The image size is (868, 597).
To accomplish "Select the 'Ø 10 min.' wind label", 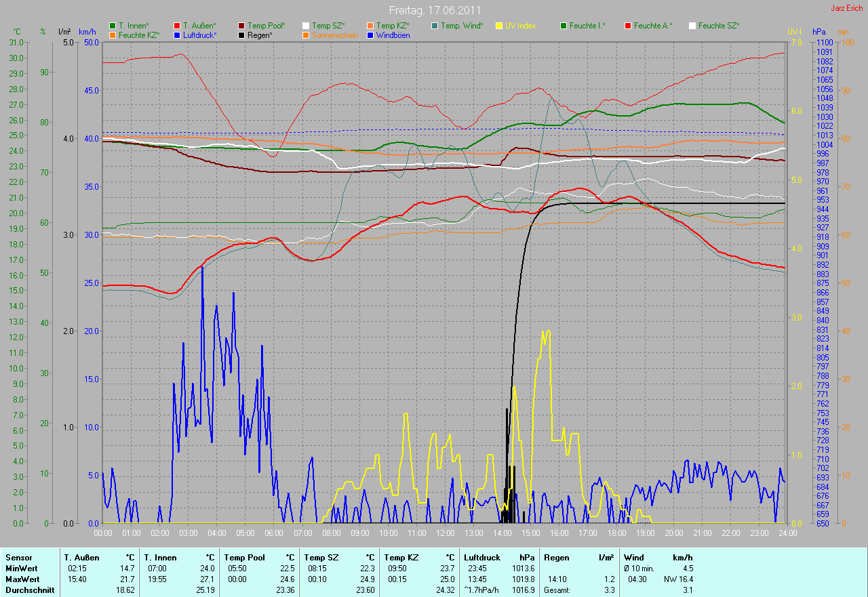I will coord(640,569).
